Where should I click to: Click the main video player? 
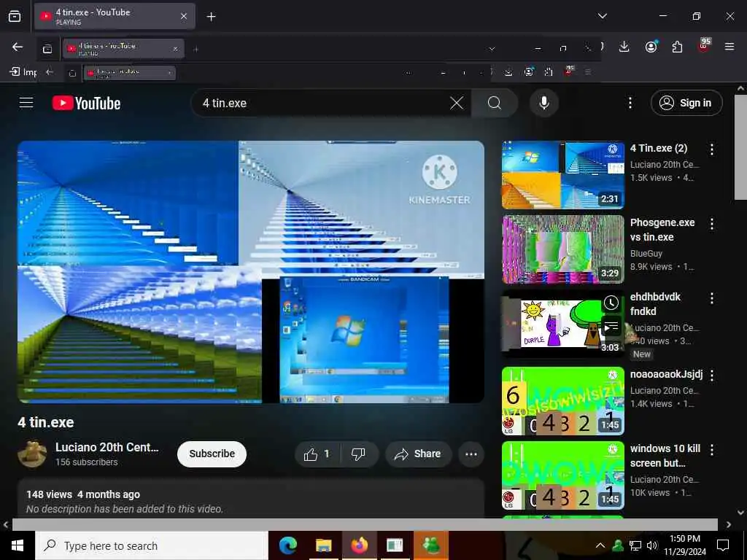[251, 272]
